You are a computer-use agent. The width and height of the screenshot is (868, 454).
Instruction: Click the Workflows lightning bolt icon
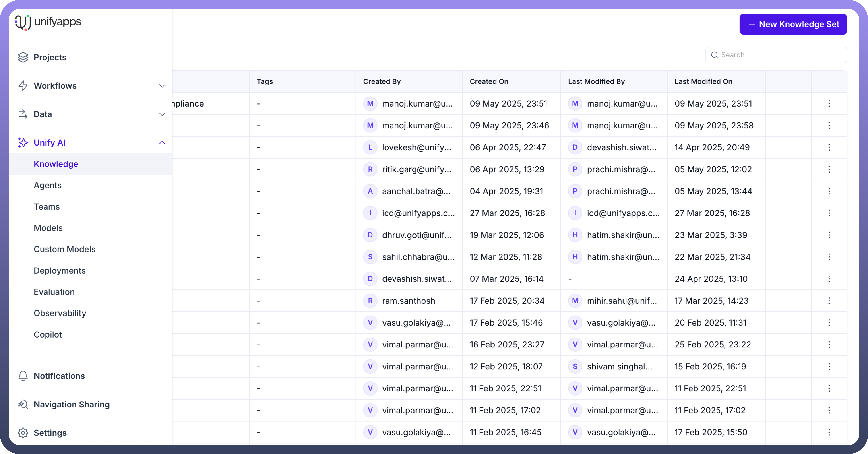tap(23, 86)
